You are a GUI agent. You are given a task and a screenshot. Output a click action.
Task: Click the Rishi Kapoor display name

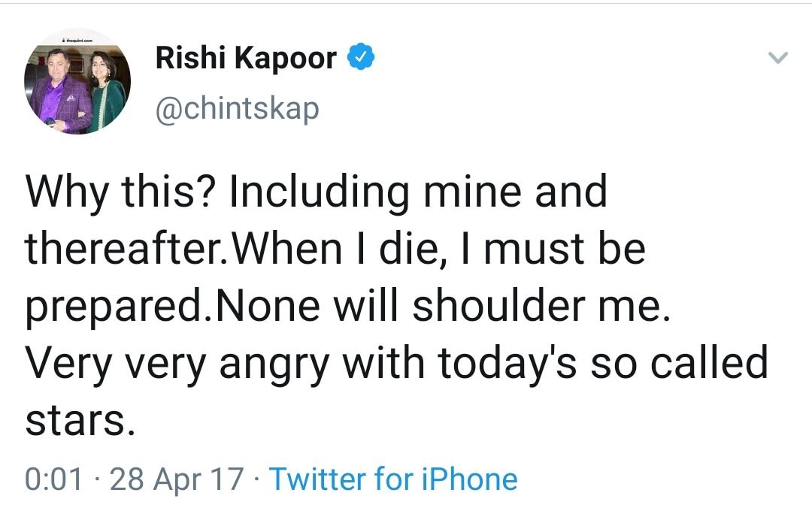tap(246, 58)
